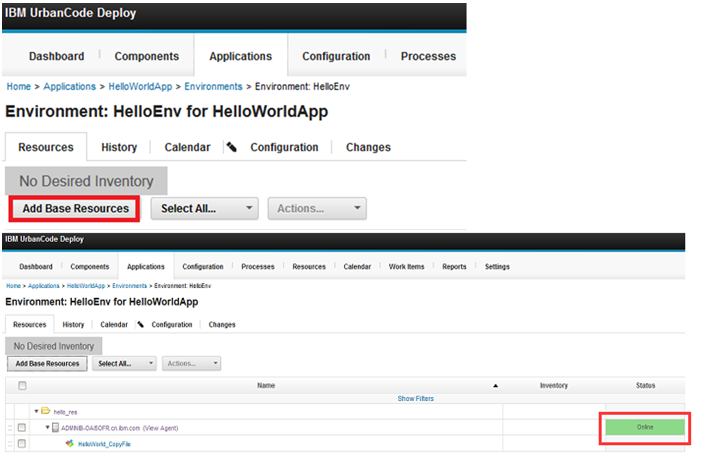708x462 pixels.
Task: Click the View Agent link
Action: 160,428
